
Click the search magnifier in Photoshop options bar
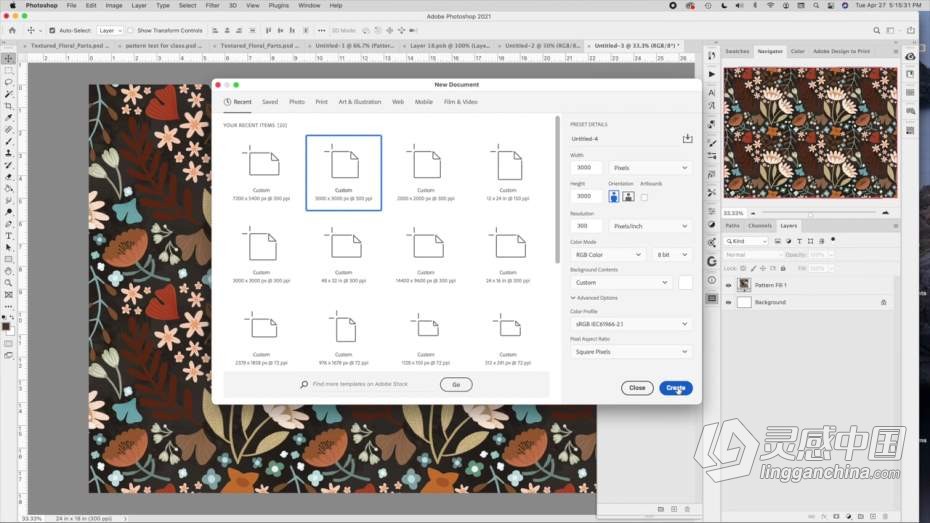[876, 30]
